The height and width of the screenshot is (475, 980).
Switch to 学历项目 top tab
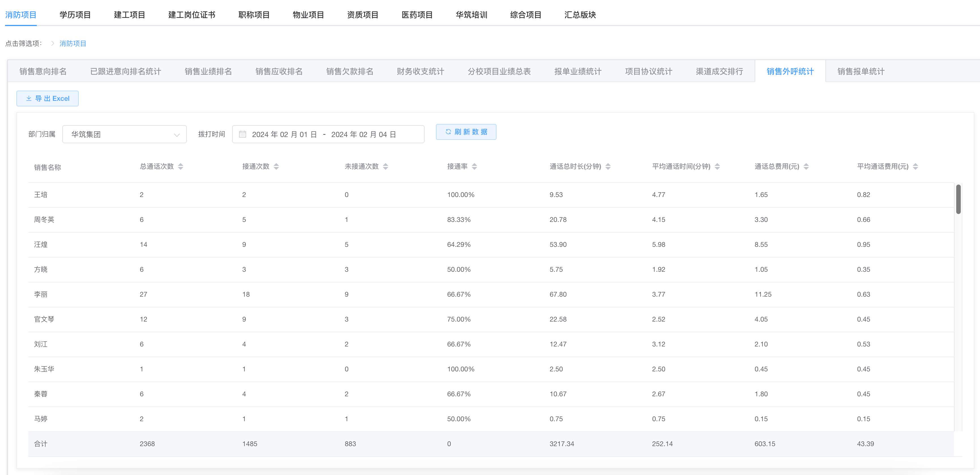(x=75, y=15)
